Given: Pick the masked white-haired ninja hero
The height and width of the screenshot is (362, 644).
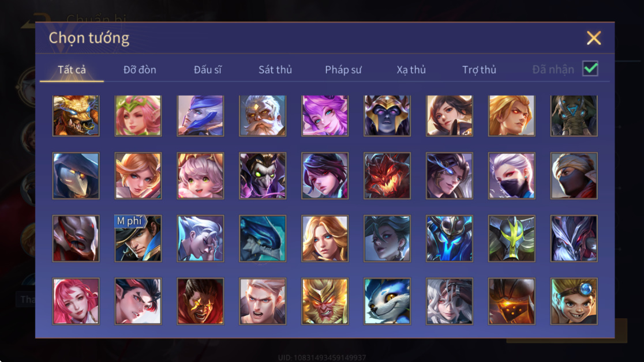Looking at the screenshot, I should [511, 176].
